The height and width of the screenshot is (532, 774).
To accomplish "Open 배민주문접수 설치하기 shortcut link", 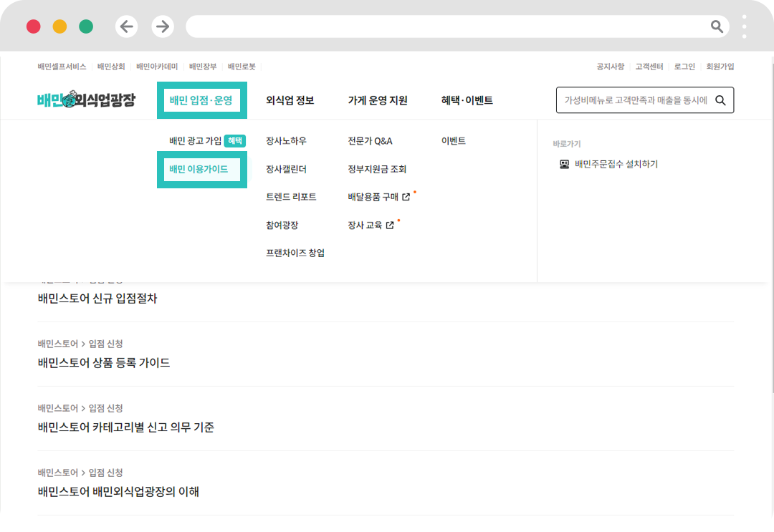I will (x=616, y=164).
